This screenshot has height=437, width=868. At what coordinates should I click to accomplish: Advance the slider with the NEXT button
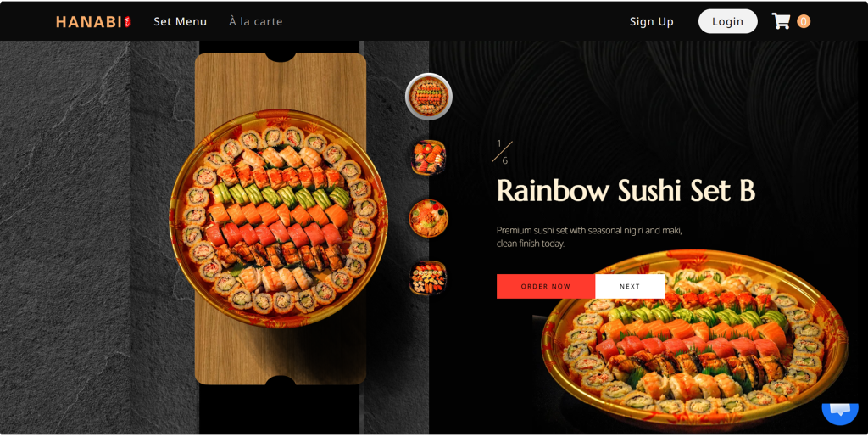pos(630,286)
